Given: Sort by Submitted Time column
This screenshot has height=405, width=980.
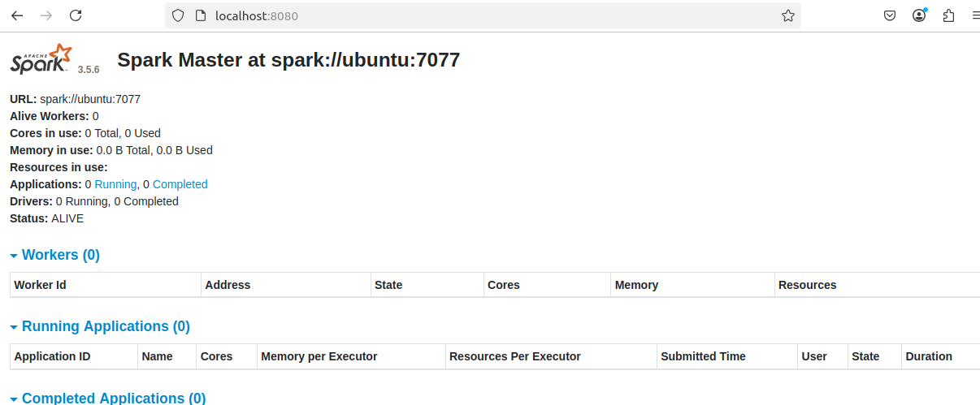Looking at the screenshot, I should (x=727, y=356).
